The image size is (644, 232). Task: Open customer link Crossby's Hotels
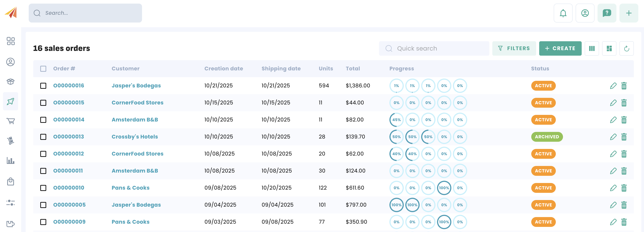click(x=134, y=137)
